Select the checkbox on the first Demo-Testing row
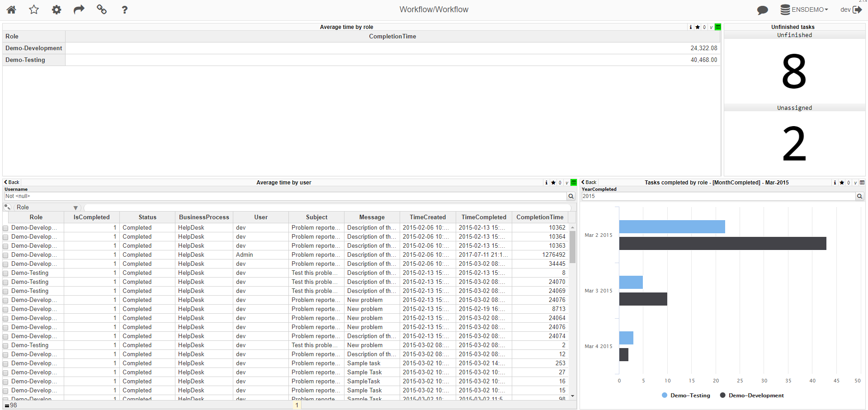The width and height of the screenshot is (868, 410). coord(5,273)
